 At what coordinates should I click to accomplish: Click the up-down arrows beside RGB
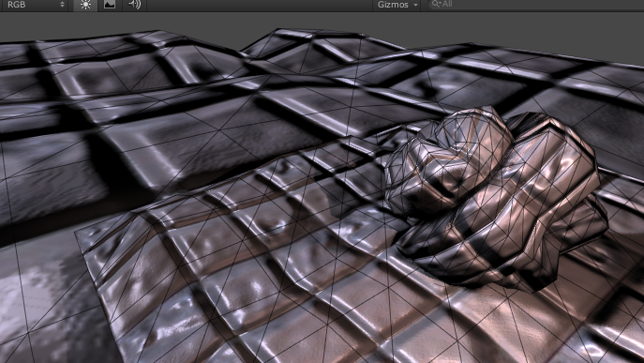(x=63, y=5)
